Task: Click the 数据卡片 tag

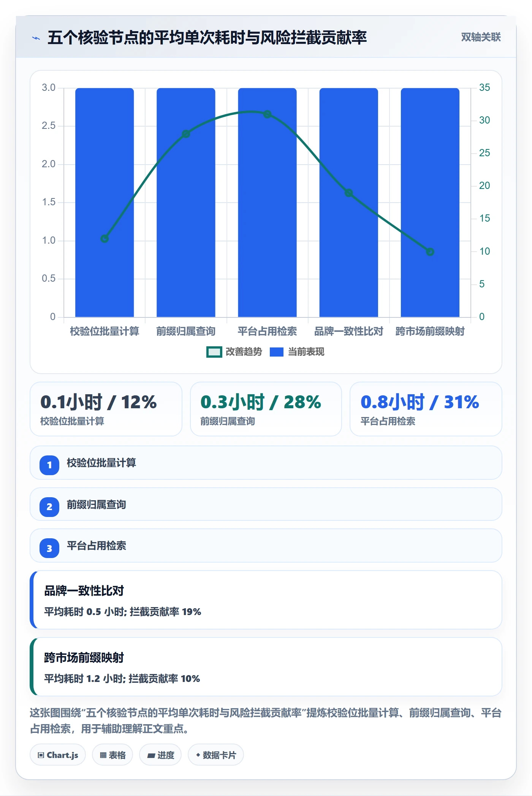Action: coord(216,755)
